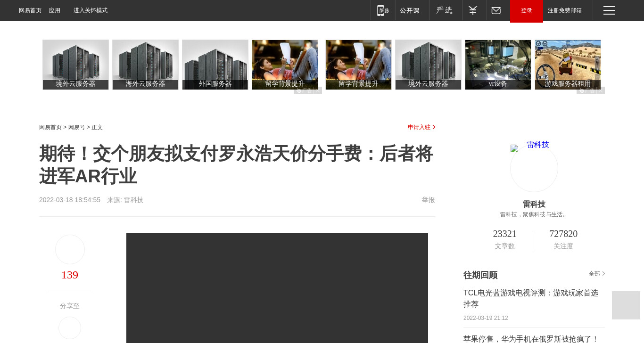Open the first 留学背景提升 ad thumbnail
This screenshot has height=343, width=644.
pos(285,65)
